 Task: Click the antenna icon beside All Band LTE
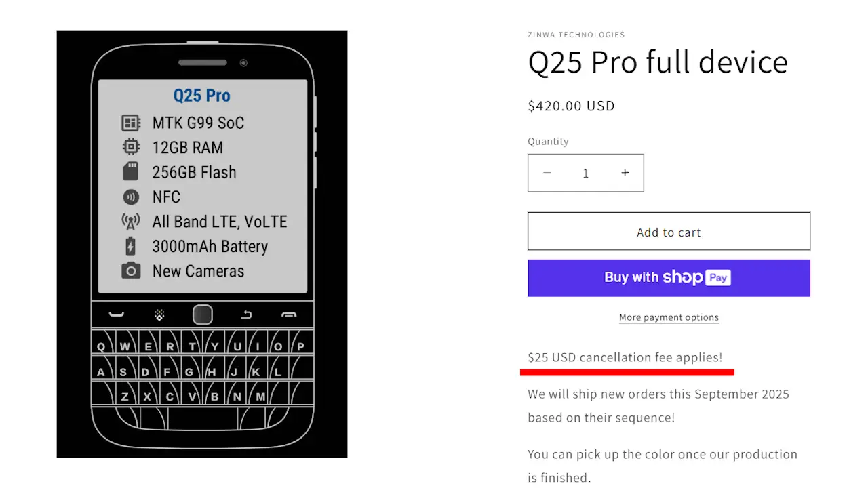[131, 222]
